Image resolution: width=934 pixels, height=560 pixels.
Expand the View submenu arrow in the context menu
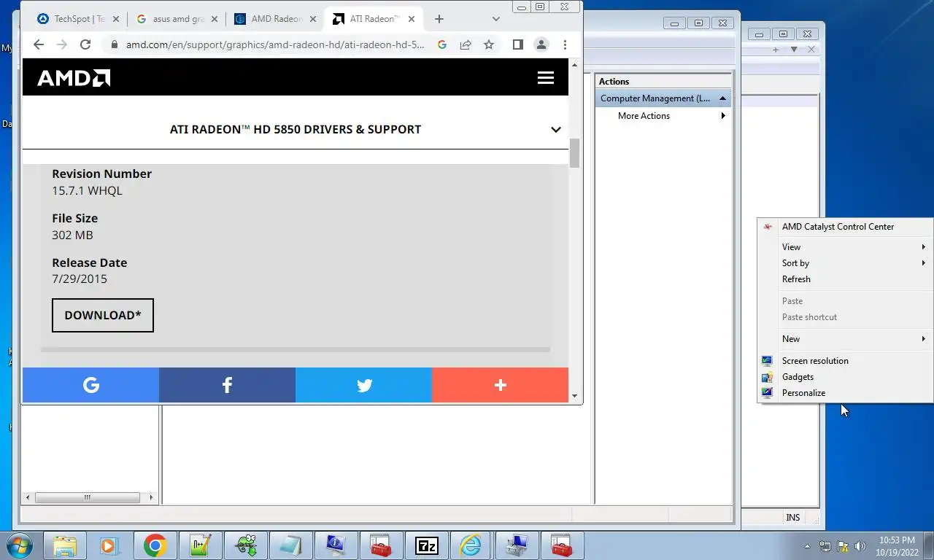tap(924, 247)
